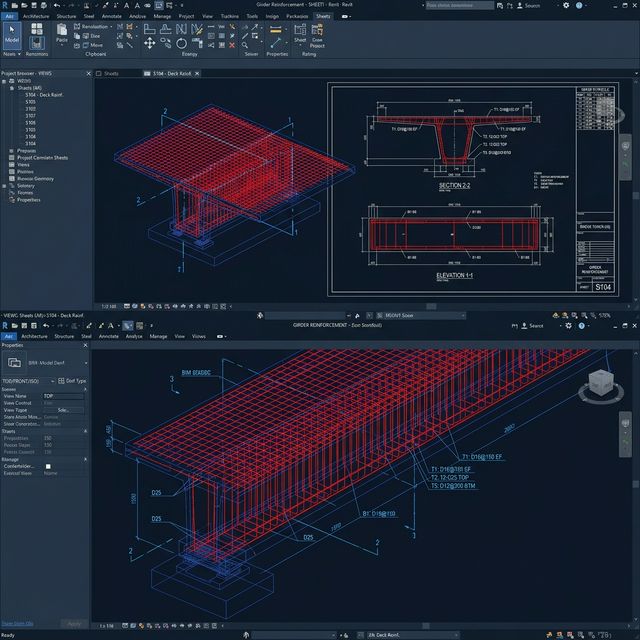The width and height of the screenshot is (640, 640).
Task: Open the Manage tab in top ribbon
Action: click(162, 16)
